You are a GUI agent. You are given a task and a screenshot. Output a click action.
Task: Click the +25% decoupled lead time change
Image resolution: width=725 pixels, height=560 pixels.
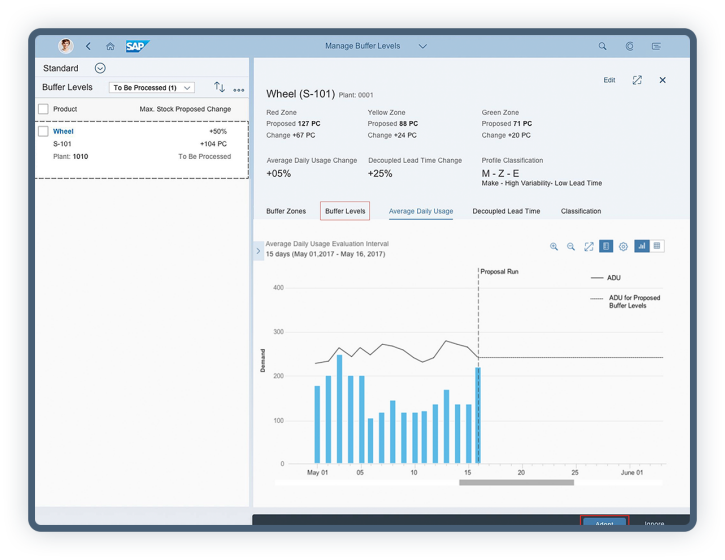[380, 173]
